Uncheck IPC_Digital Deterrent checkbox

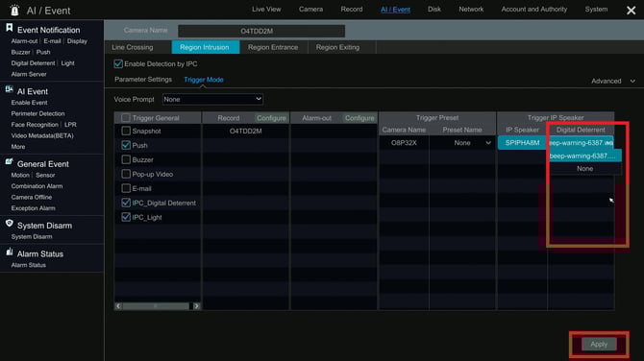[x=126, y=203]
